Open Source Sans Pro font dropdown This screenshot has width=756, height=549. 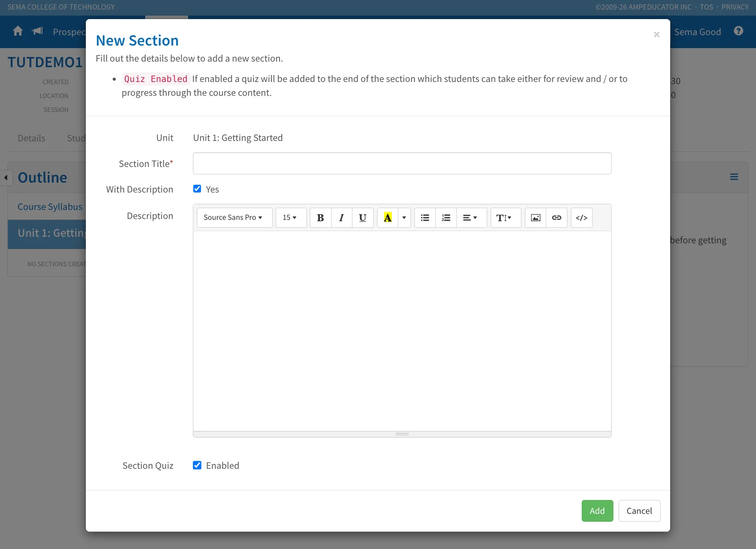(x=235, y=218)
